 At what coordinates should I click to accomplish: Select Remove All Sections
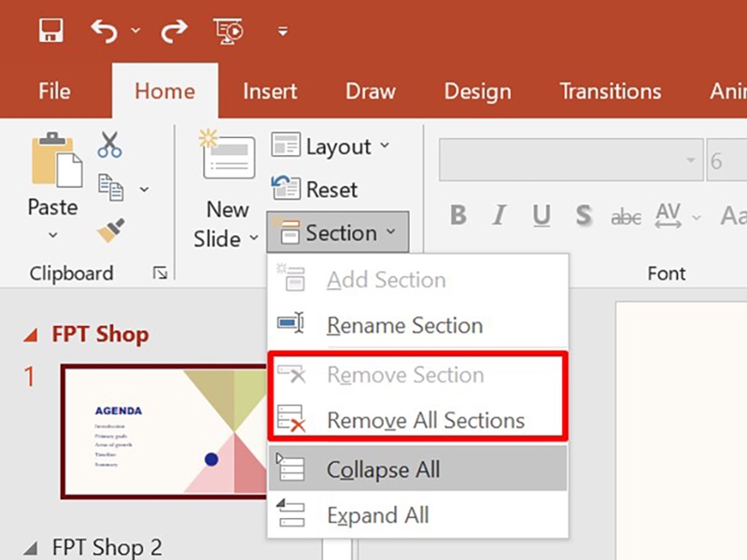(x=417, y=420)
